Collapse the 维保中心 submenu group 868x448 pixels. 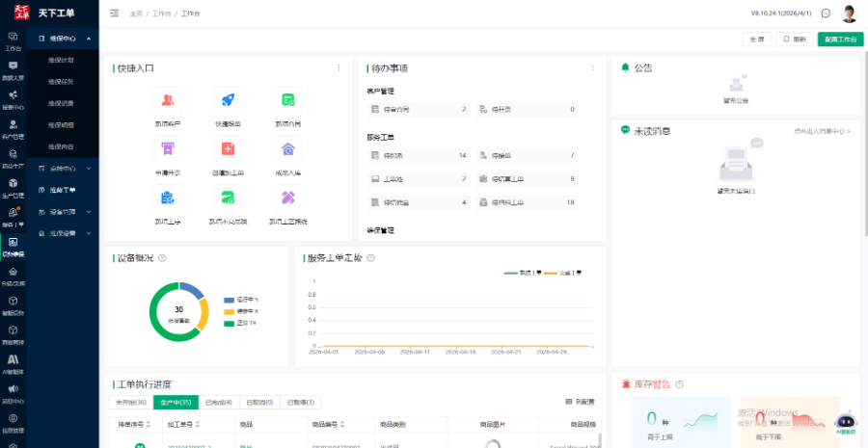click(x=63, y=39)
